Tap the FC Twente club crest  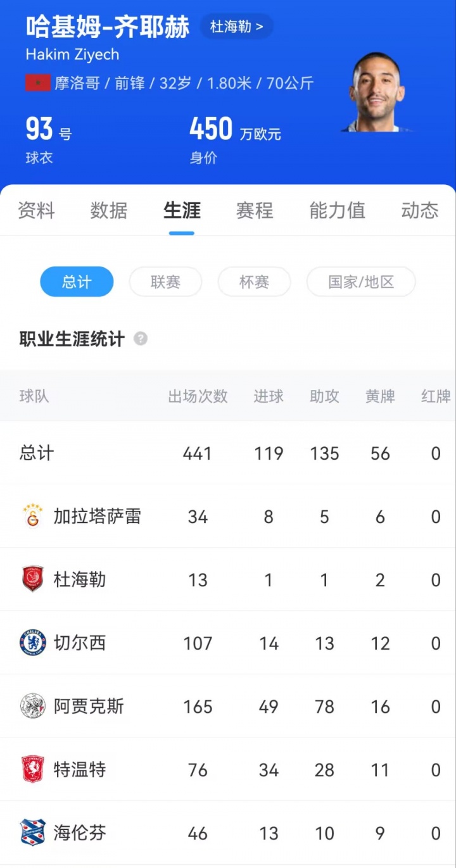(x=32, y=769)
